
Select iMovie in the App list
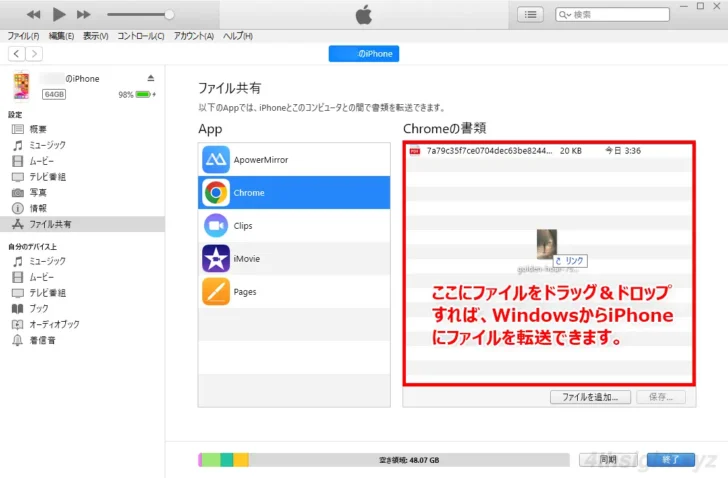pos(294,258)
